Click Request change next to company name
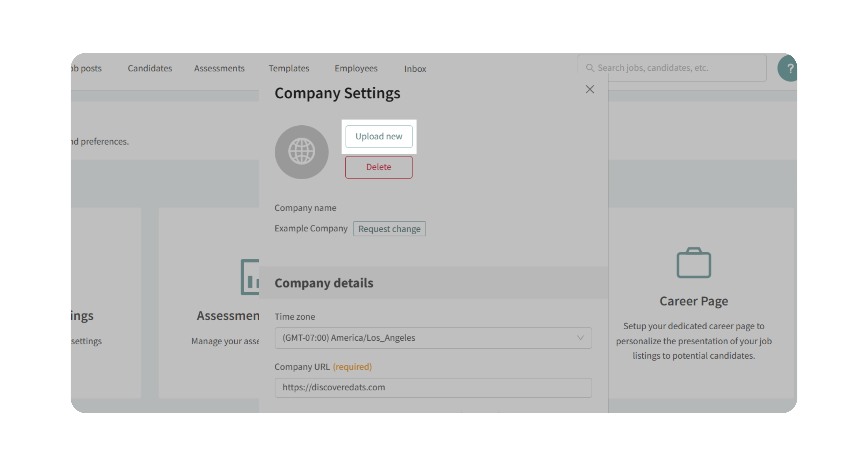The width and height of the screenshot is (868, 466). 389,229
